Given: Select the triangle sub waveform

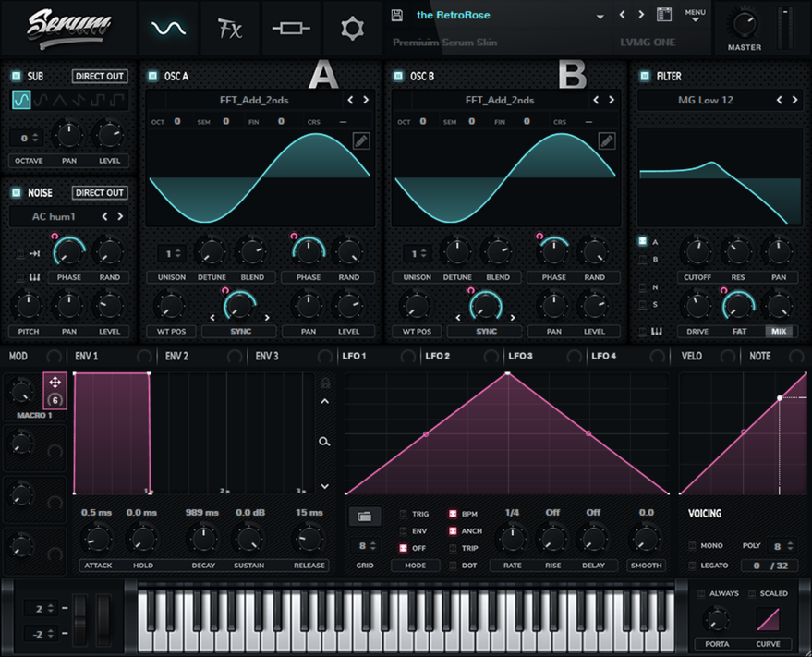Looking at the screenshot, I should coord(59,100).
